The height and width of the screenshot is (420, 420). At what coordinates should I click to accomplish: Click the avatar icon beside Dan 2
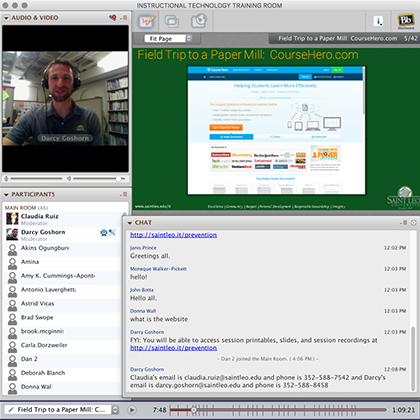[12, 360]
